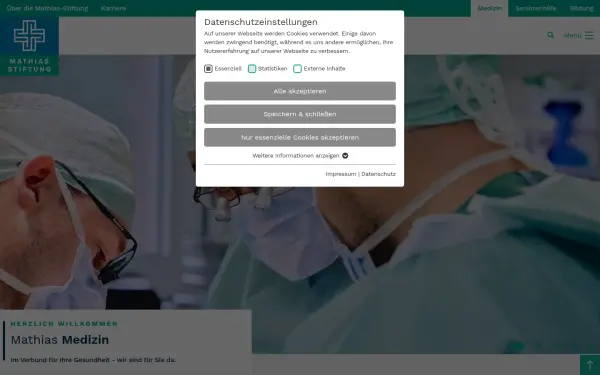The height and width of the screenshot is (375, 600).
Task: Click Nur essenzielle Cookies akzeptieren
Action: click(300, 137)
